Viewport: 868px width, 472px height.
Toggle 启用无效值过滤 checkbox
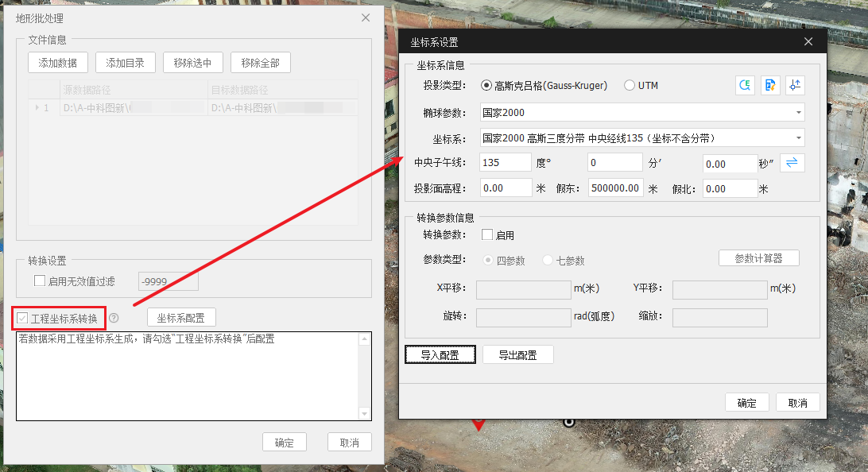(x=40, y=280)
